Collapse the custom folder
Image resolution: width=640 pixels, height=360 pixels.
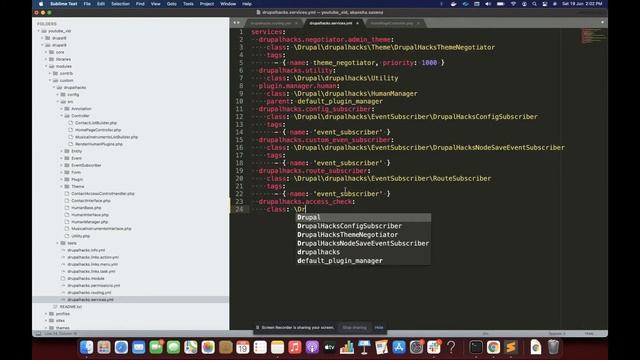coord(50,80)
